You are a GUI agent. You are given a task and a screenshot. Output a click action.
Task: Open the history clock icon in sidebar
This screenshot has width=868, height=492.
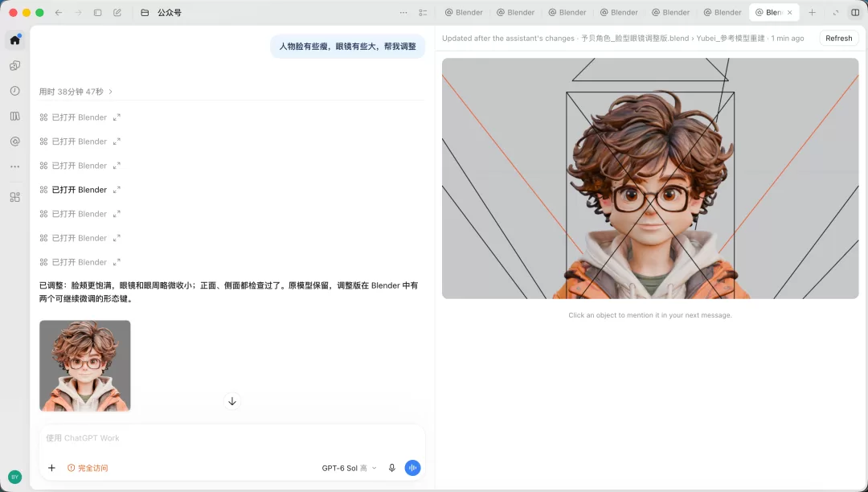[15, 91]
